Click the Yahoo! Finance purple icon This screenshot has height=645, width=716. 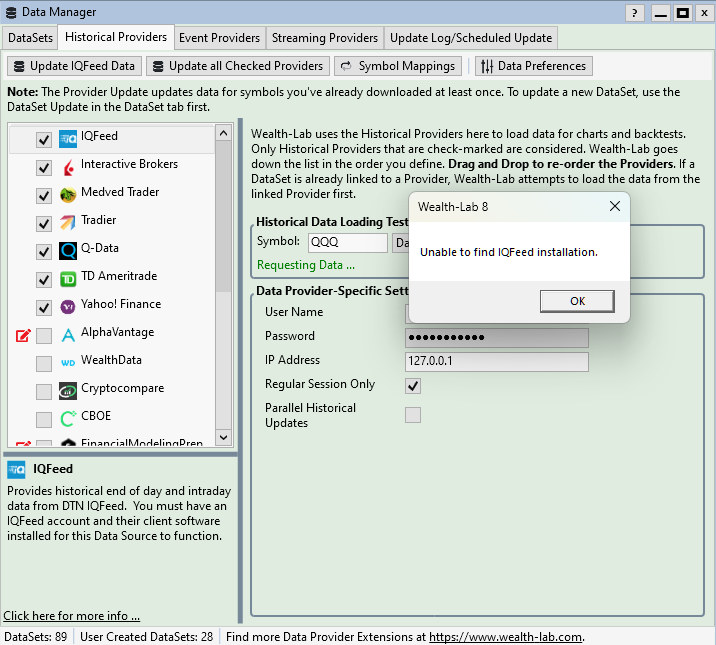[68, 307]
